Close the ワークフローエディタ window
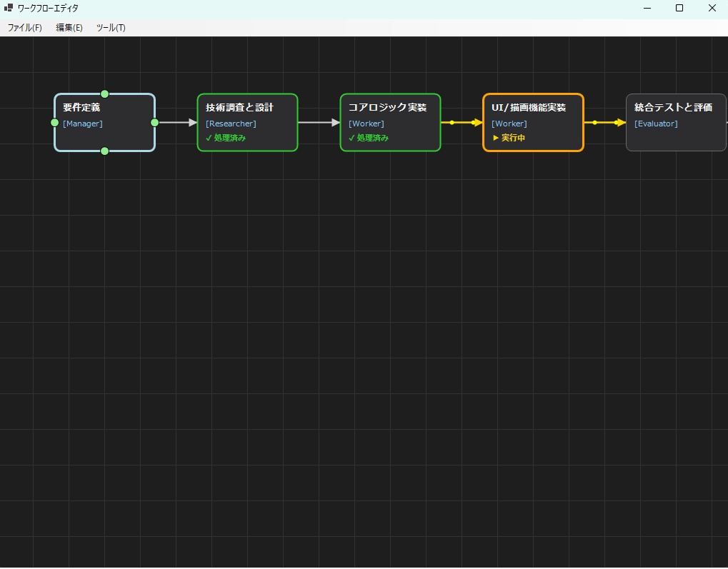Image resolution: width=728 pixels, height=569 pixels. 712,8
